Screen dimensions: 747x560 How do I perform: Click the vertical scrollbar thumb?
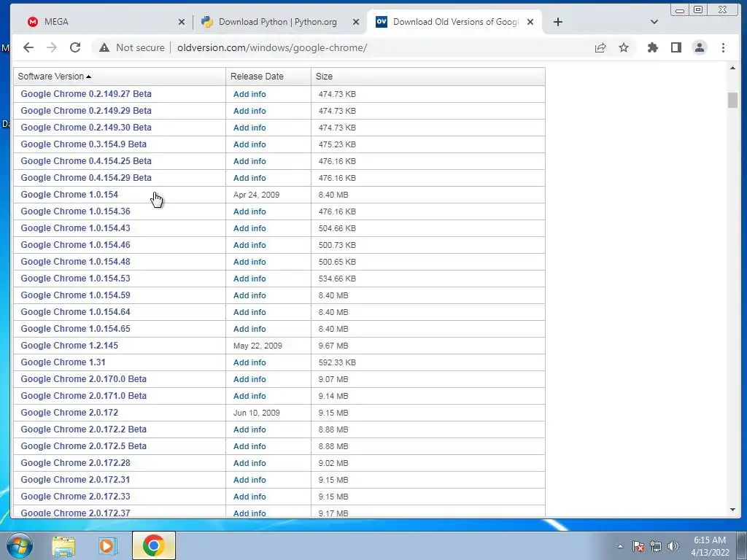pos(732,101)
